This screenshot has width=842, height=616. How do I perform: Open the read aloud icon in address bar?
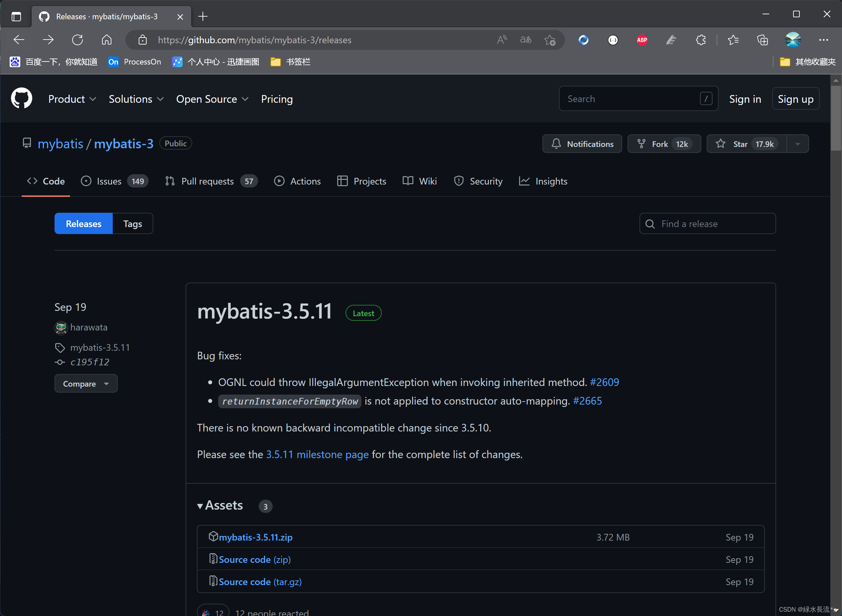[502, 40]
